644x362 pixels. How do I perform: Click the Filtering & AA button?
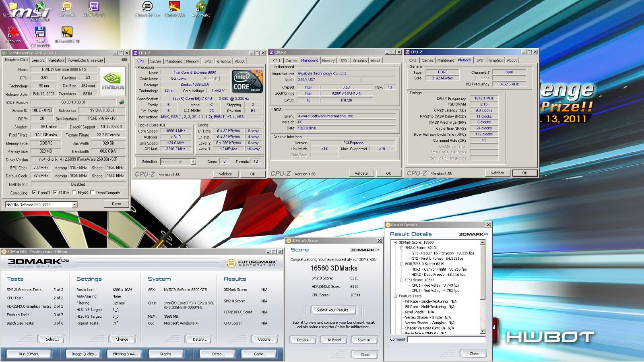tap(125, 354)
